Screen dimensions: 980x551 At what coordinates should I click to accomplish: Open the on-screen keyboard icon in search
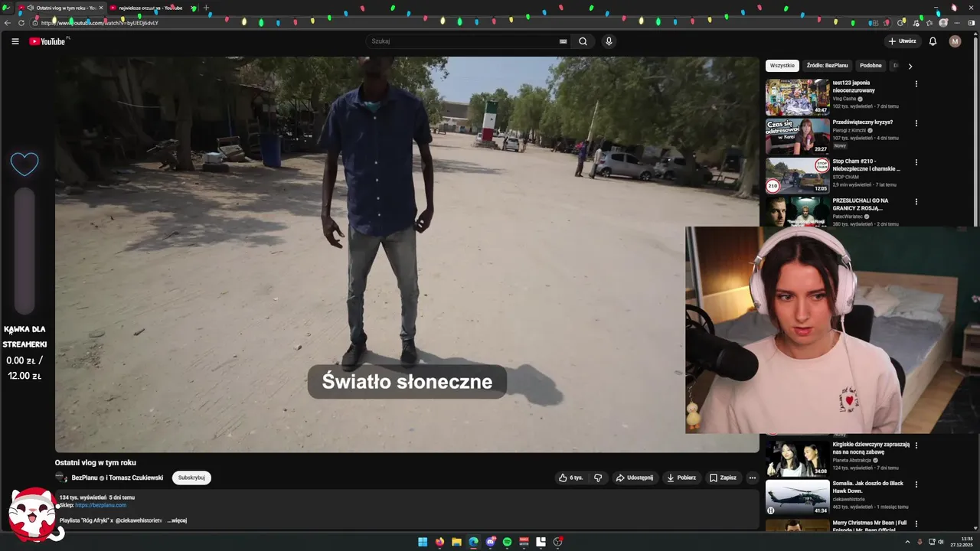[x=563, y=41]
